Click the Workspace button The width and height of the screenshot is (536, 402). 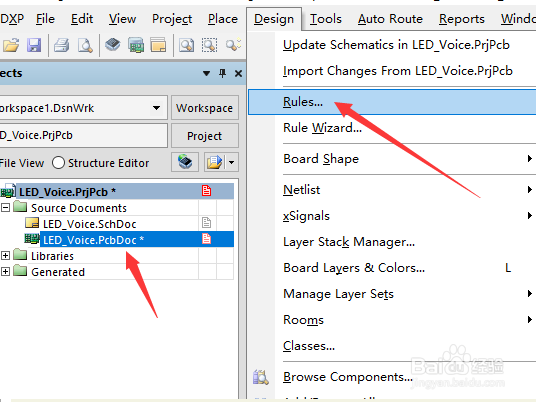tap(204, 108)
